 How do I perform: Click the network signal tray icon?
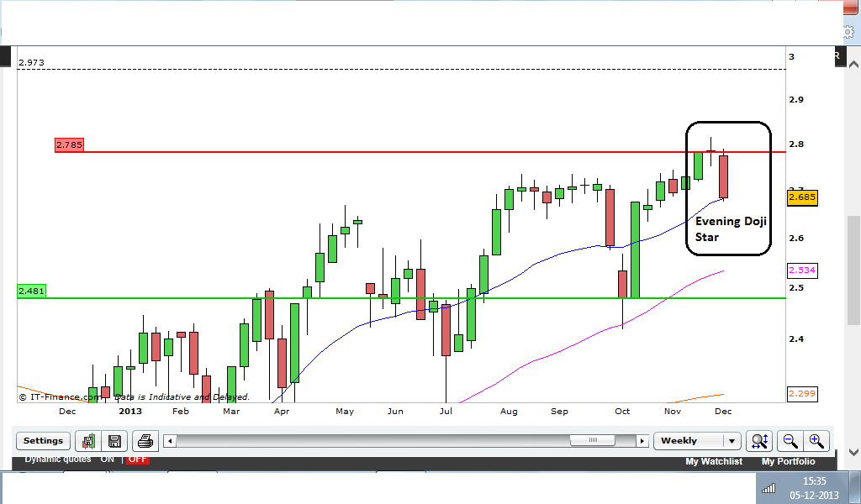[769, 487]
